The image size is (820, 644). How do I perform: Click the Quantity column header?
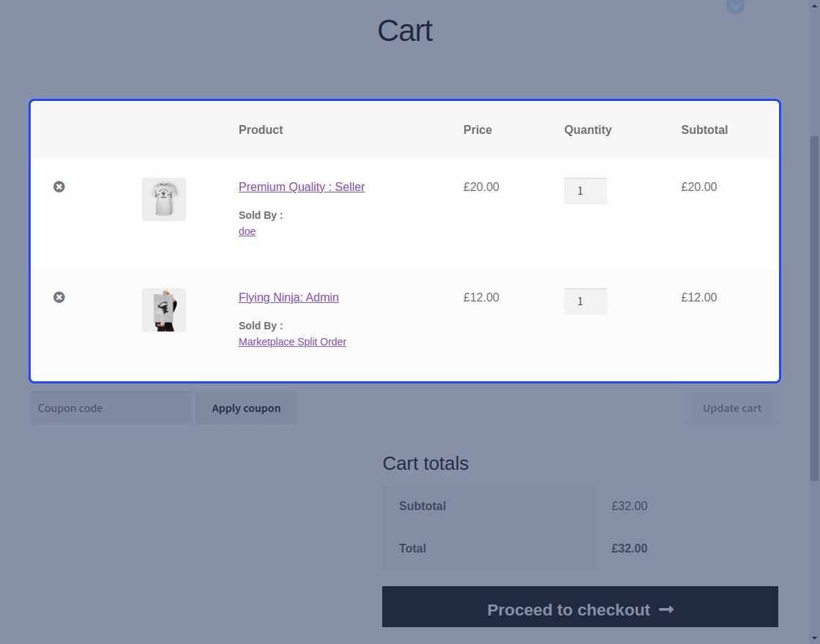(587, 130)
